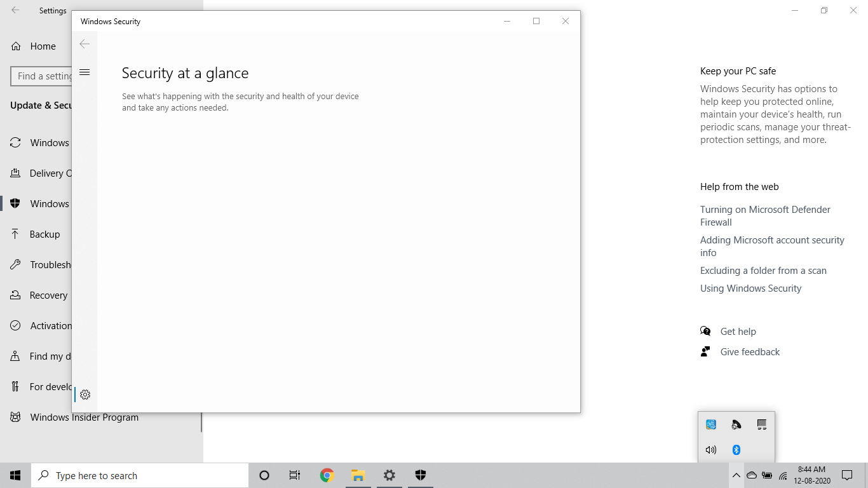Go back using the Settings window arrow
Screen dimensions: 868x488
click(x=15, y=10)
